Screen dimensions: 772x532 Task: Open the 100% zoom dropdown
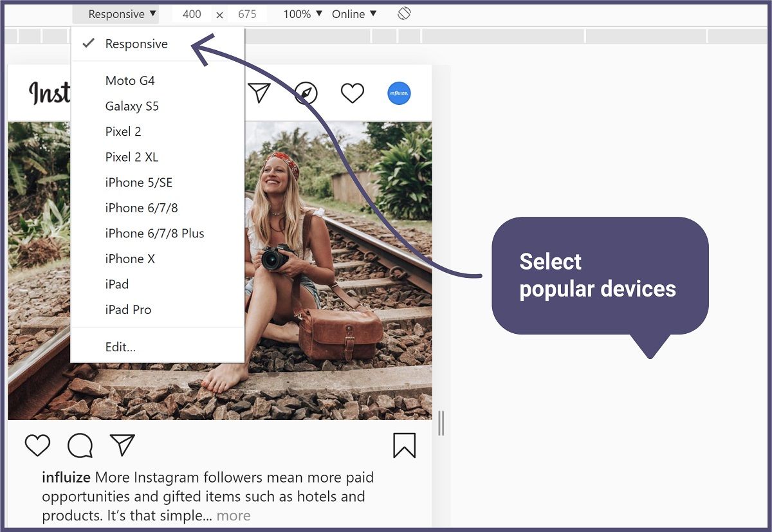click(x=302, y=14)
